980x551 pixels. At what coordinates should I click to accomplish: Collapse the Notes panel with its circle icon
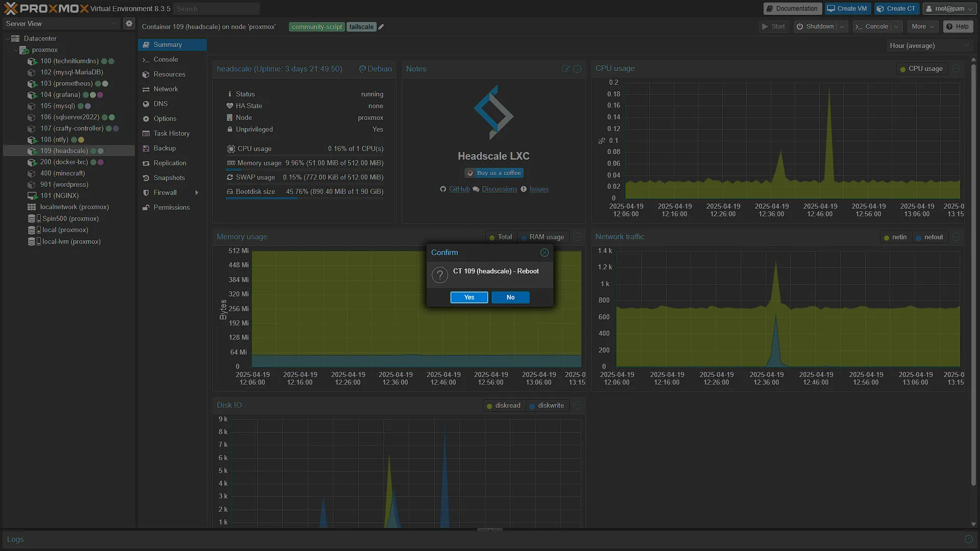coord(577,69)
